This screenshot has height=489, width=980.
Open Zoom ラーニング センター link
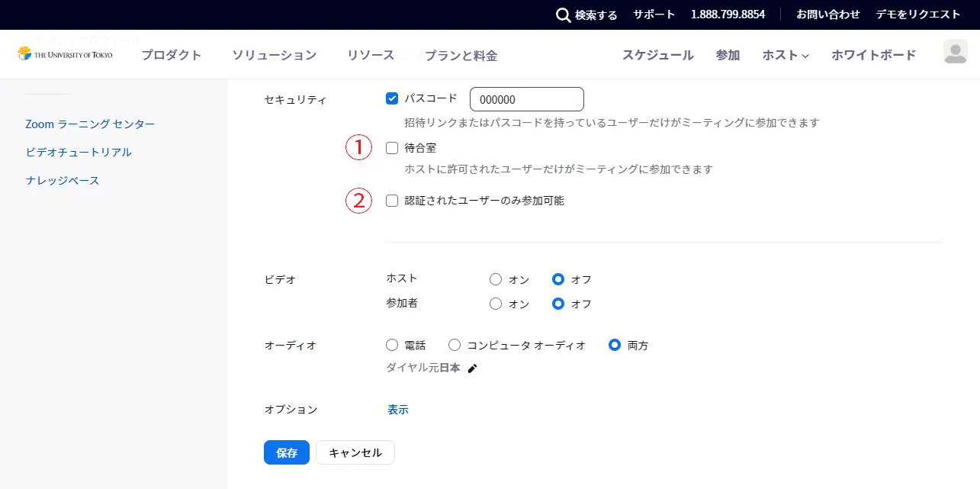coord(90,124)
